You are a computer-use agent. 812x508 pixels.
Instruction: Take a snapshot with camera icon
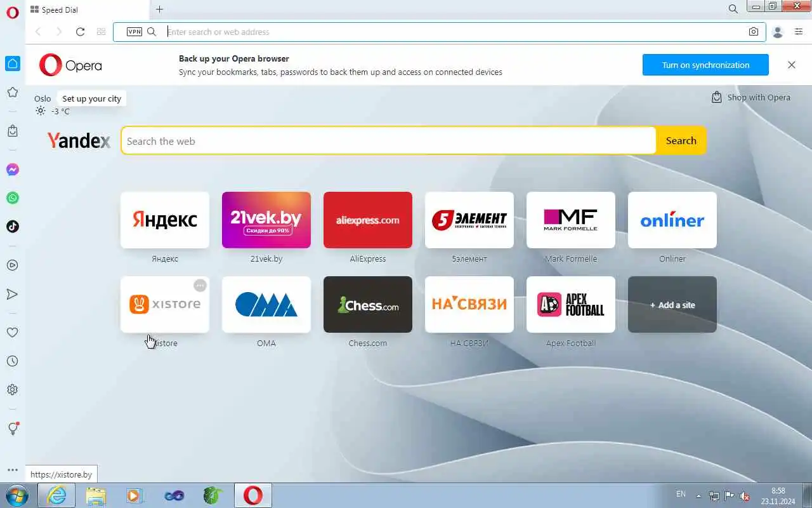(754, 32)
